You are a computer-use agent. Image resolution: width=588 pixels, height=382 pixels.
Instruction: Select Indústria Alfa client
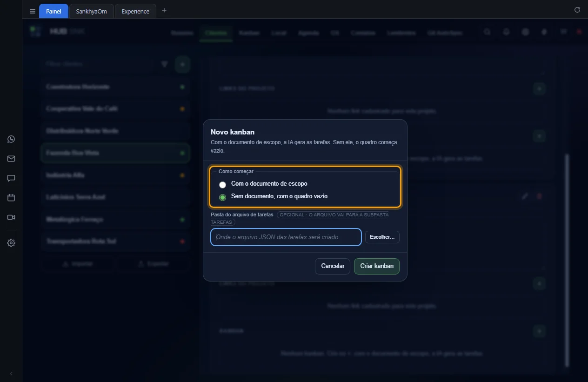(x=115, y=175)
